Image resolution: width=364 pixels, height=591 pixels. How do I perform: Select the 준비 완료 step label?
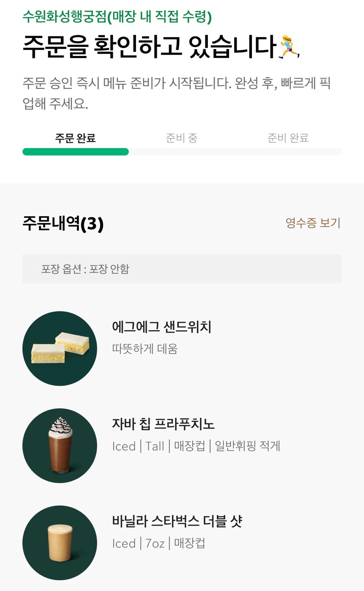[x=288, y=138]
